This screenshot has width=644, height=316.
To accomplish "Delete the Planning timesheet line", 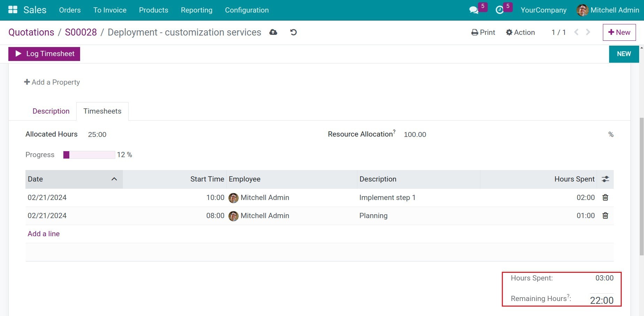I will (x=605, y=216).
